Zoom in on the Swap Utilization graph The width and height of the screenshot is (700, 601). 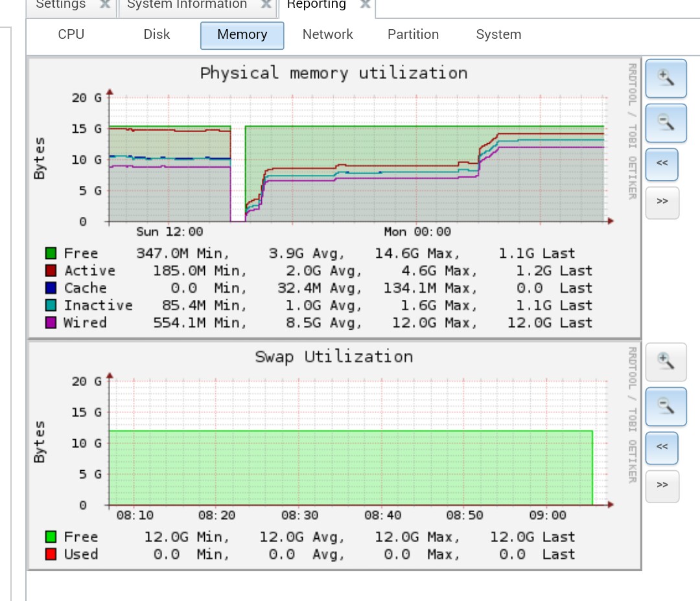click(666, 362)
